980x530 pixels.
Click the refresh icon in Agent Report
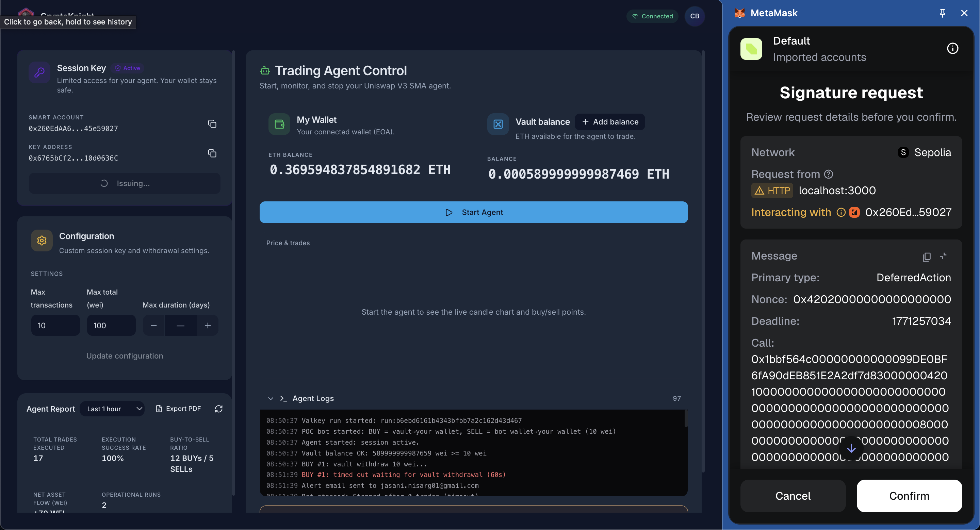click(x=218, y=409)
